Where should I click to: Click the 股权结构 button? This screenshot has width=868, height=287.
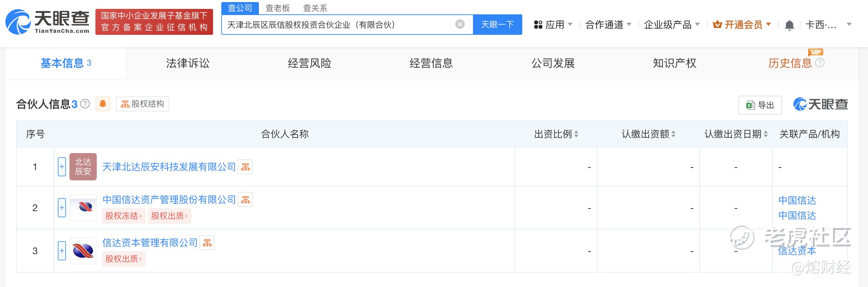click(142, 104)
